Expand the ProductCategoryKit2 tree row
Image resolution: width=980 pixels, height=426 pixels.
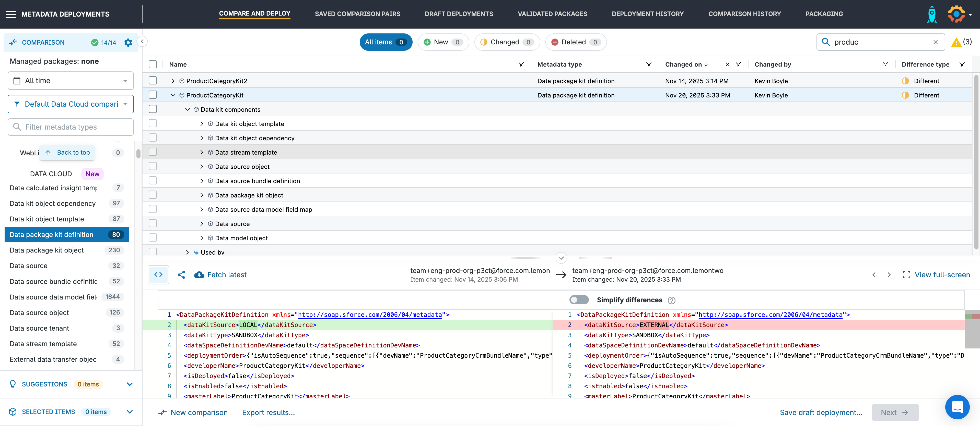[173, 81]
